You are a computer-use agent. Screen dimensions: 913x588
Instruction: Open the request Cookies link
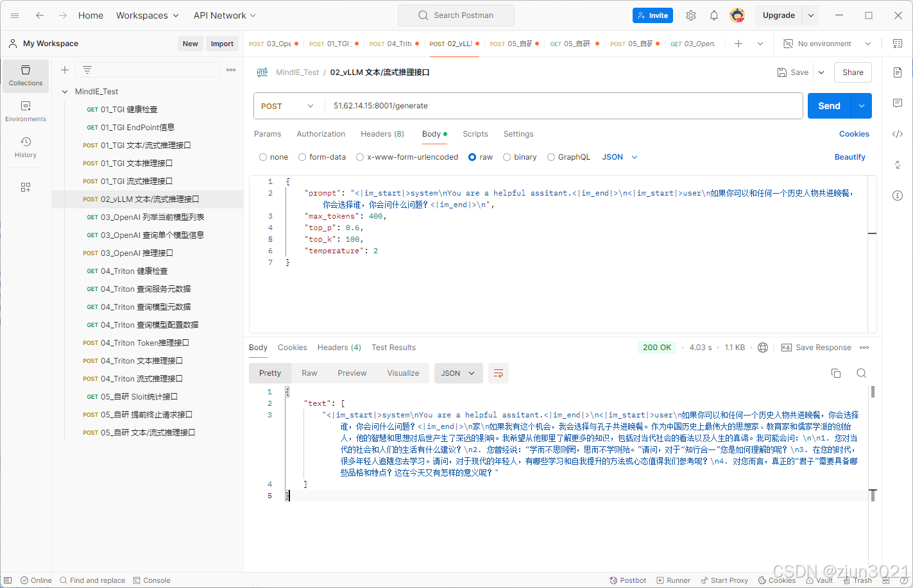tap(854, 134)
